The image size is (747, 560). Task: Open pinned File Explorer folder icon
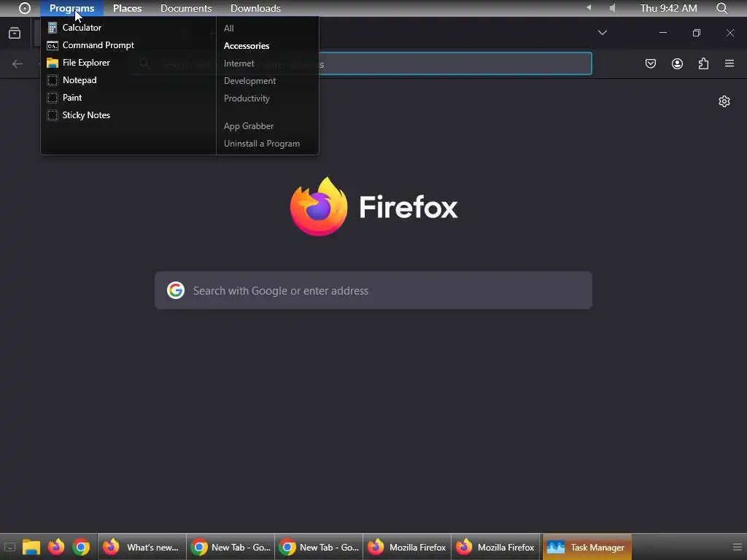pos(31,547)
